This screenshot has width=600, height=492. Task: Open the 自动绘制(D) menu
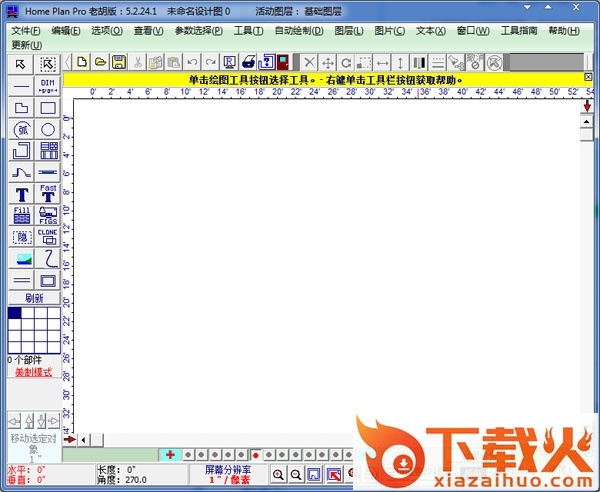(299, 31)
